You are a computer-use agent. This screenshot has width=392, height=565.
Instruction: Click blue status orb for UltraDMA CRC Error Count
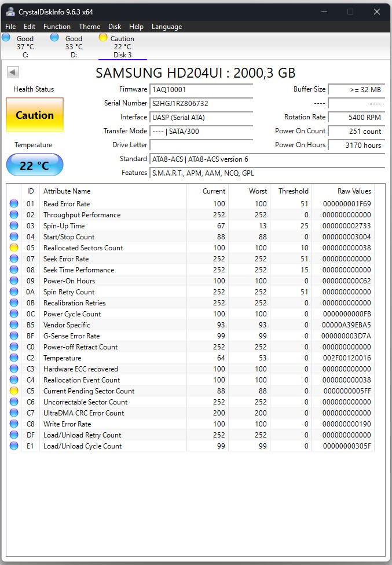click(14, 413)
